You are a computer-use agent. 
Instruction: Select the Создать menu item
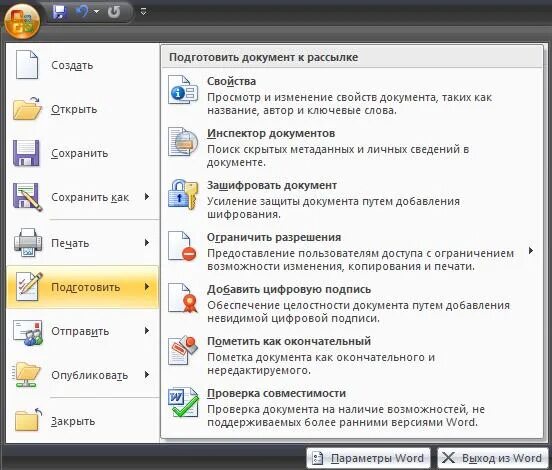pyautogui.click(x=83, y=65)
